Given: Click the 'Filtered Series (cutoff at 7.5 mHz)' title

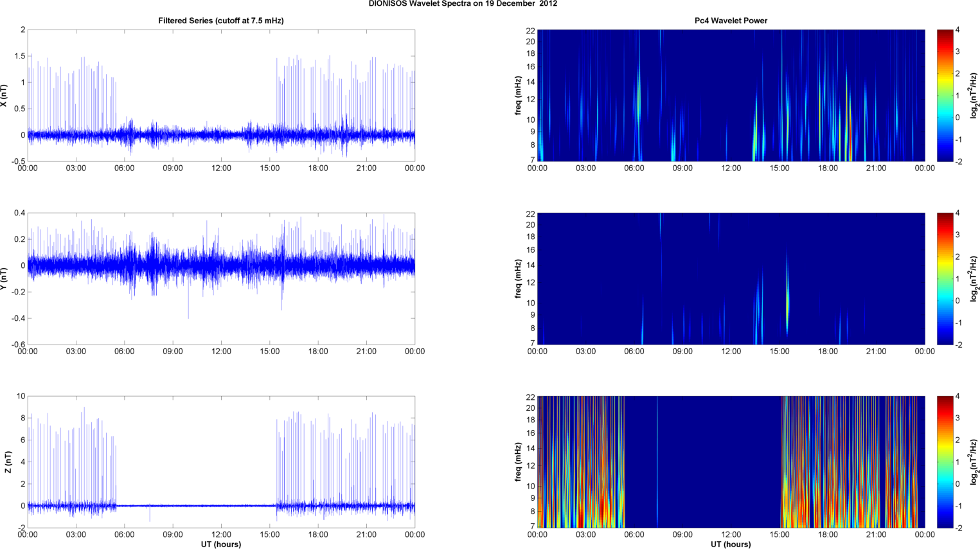Looking at the screenshot, I should (x=221, y=21).
